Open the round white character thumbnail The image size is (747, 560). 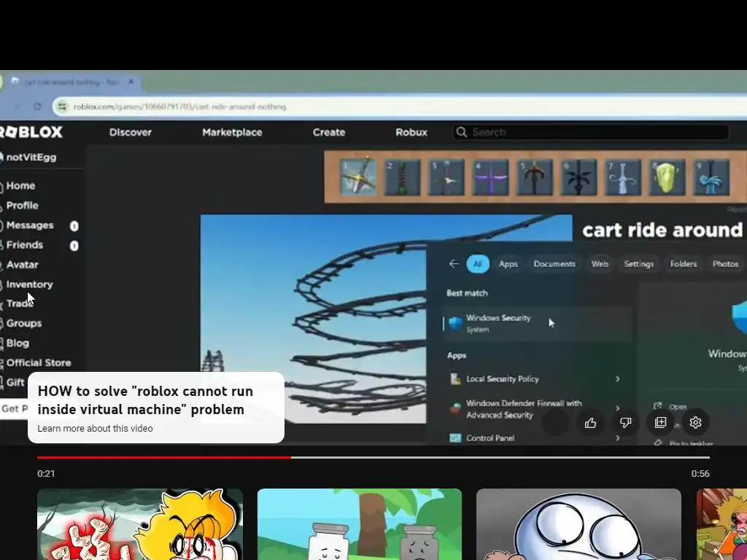tap(578, 524)
